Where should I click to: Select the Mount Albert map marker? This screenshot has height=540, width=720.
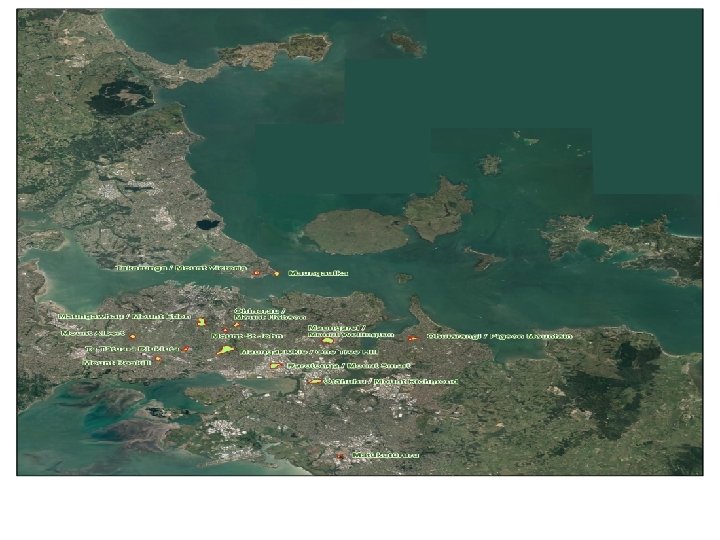coord(132,337)
